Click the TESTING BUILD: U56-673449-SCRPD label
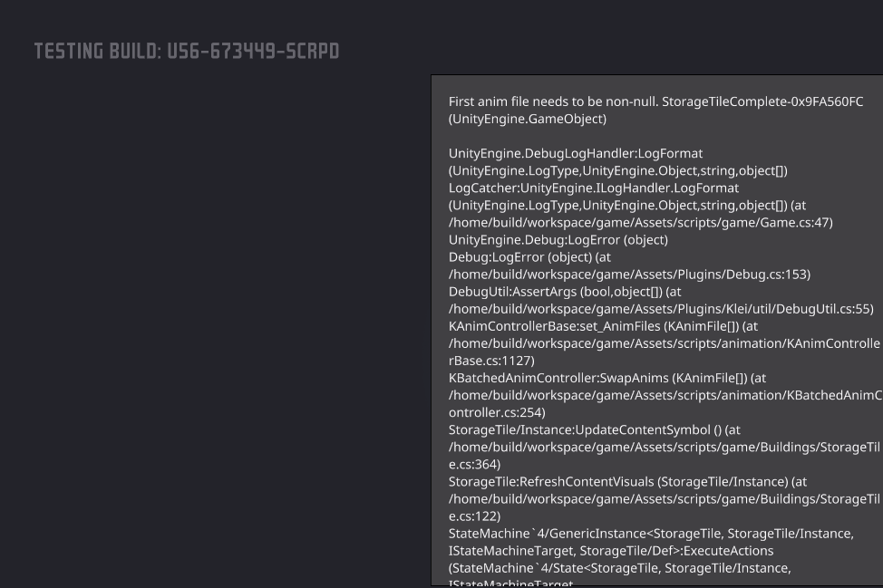The image size is (883, 588). click(185, 51)
